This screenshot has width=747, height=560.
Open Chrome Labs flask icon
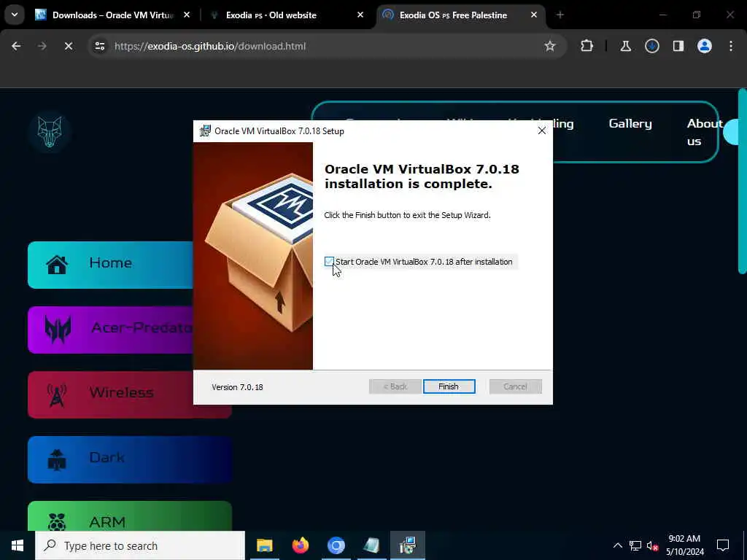pos(625,46)
